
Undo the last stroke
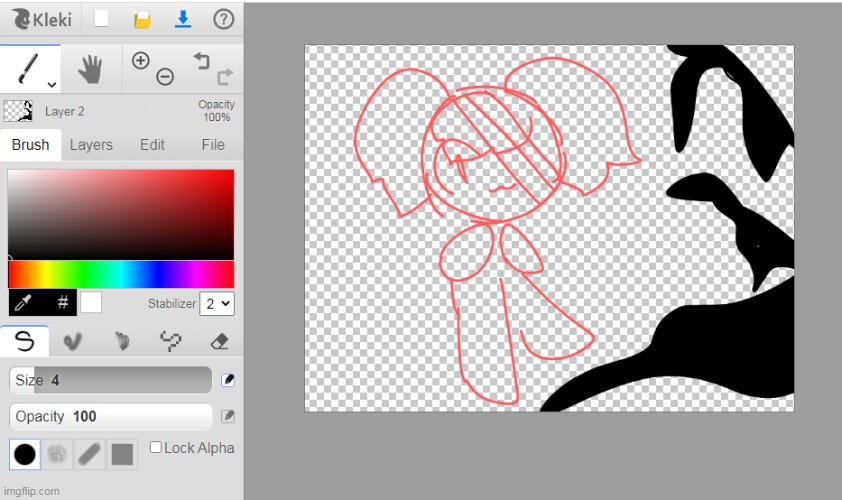point(201,61)
